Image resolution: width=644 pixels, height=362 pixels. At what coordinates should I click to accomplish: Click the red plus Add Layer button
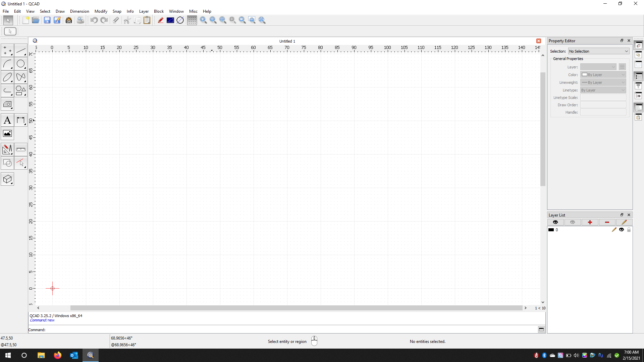tap(590, 222)
